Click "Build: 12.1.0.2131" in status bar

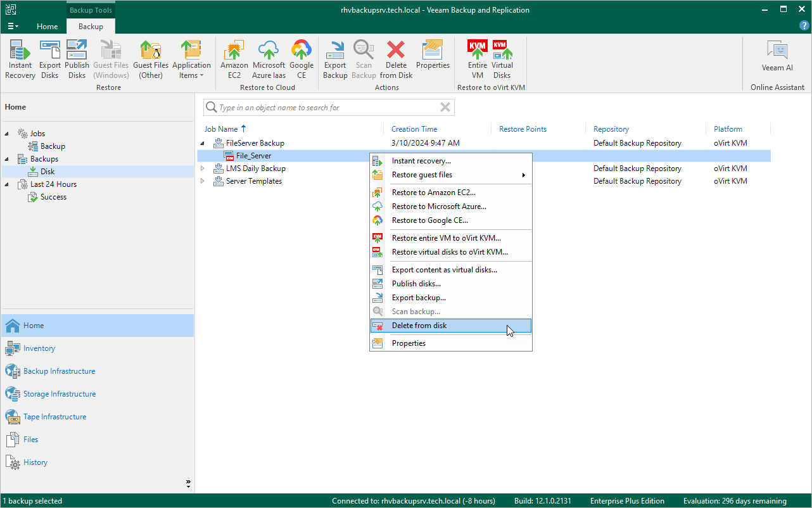(543, 501)
